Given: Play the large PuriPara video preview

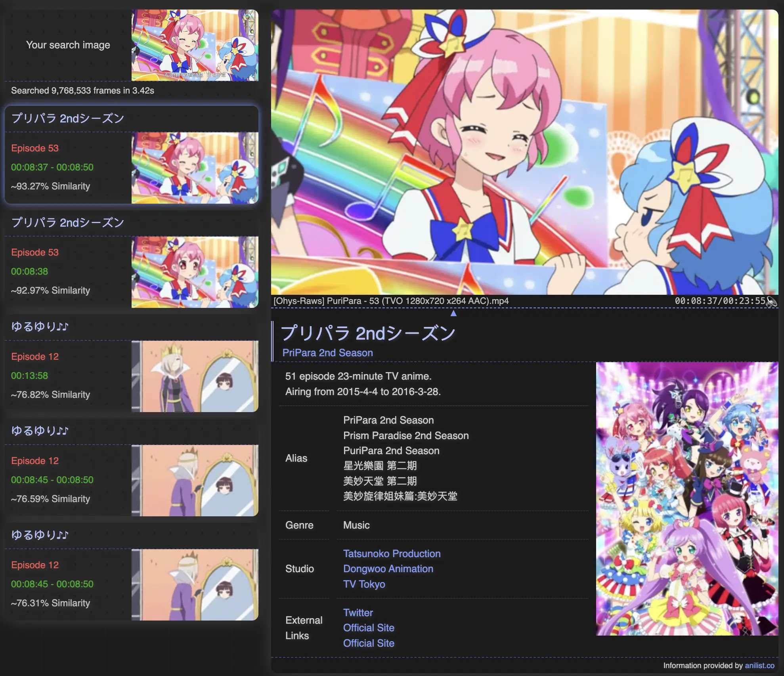Looking at the screenshot, I should (524, 152).
